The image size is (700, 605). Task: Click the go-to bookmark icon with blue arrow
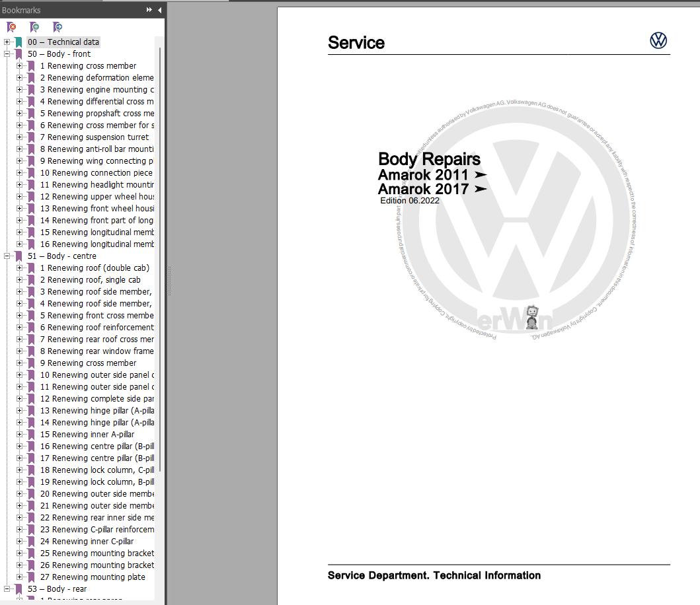58,27
